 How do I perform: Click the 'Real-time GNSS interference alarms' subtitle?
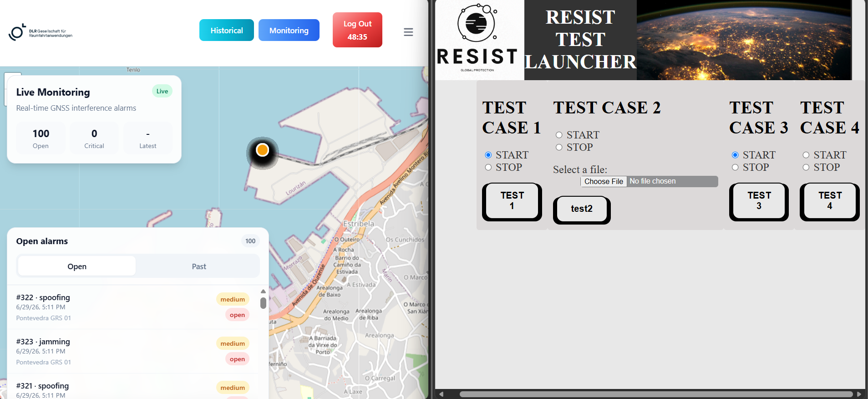click(76, 108)
